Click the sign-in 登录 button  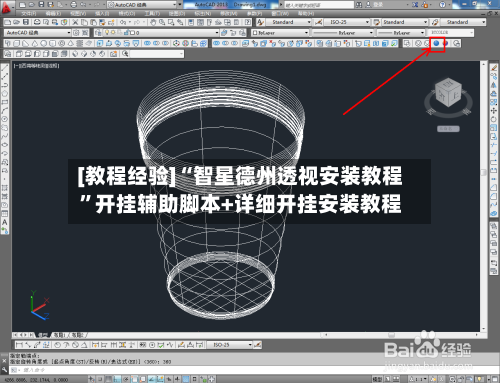377,5
